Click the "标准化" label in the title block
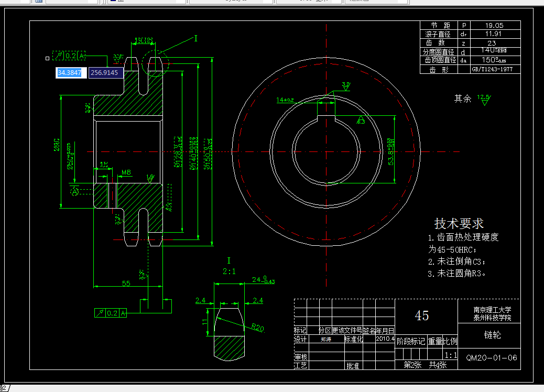544x392 pixels. (354, 339)
